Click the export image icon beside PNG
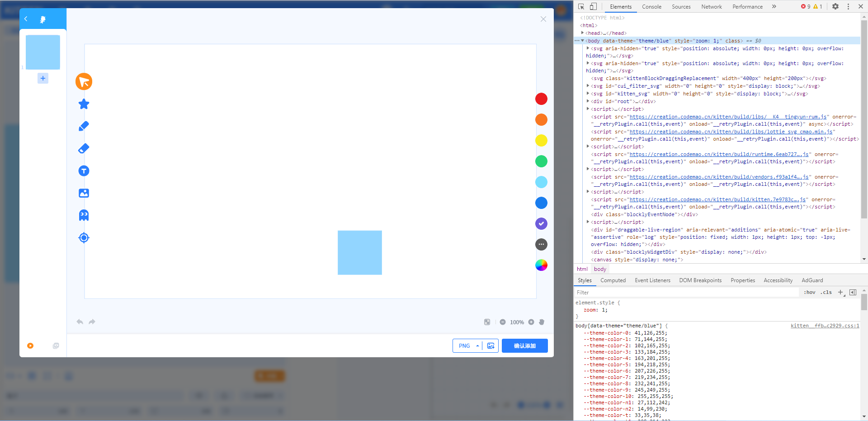Image resolution: width=868 pixels, height=421 pixels. pyautogui.click(x=491, y=346)
